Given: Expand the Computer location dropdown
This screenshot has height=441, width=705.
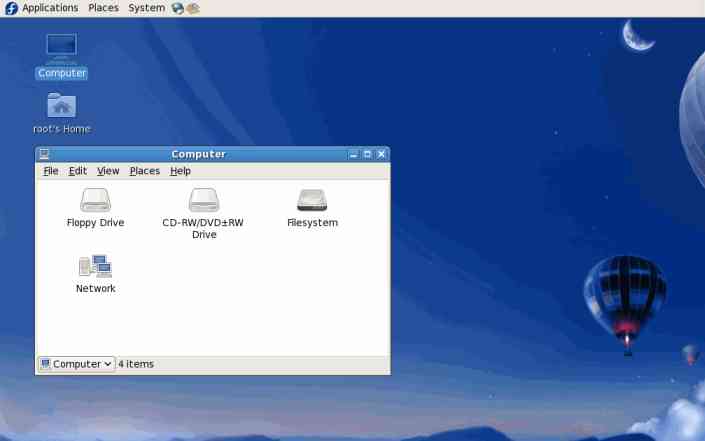Looking at the screenshot, I should coord(77,364).
